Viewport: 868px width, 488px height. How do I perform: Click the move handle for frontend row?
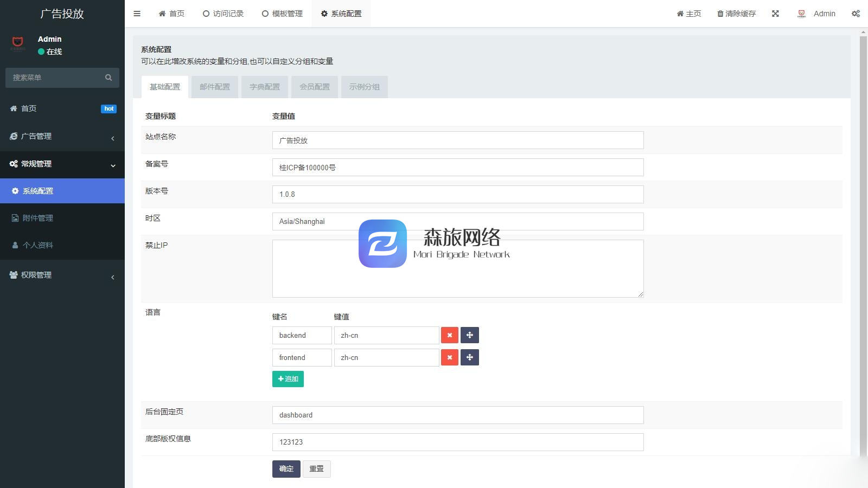tap(470, 357)
